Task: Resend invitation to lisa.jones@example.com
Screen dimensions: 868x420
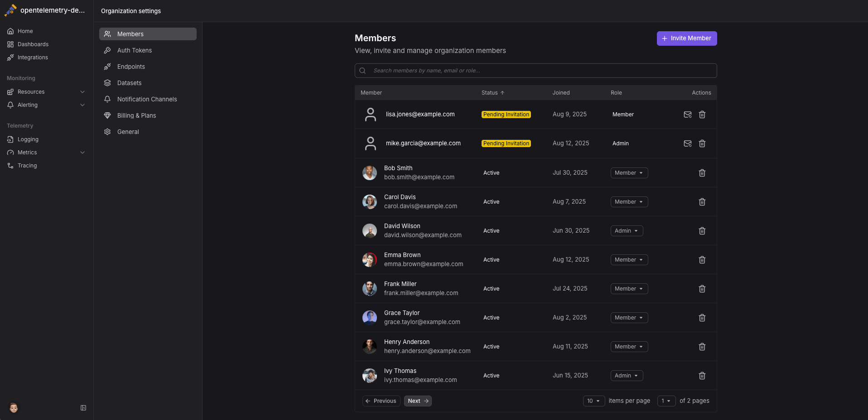Action: [x=687, y=115]
